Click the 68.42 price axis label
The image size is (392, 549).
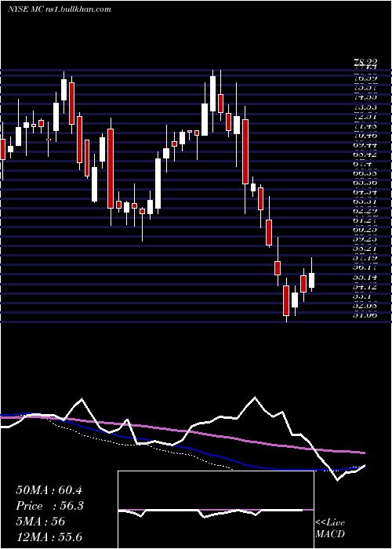[365, 154]
